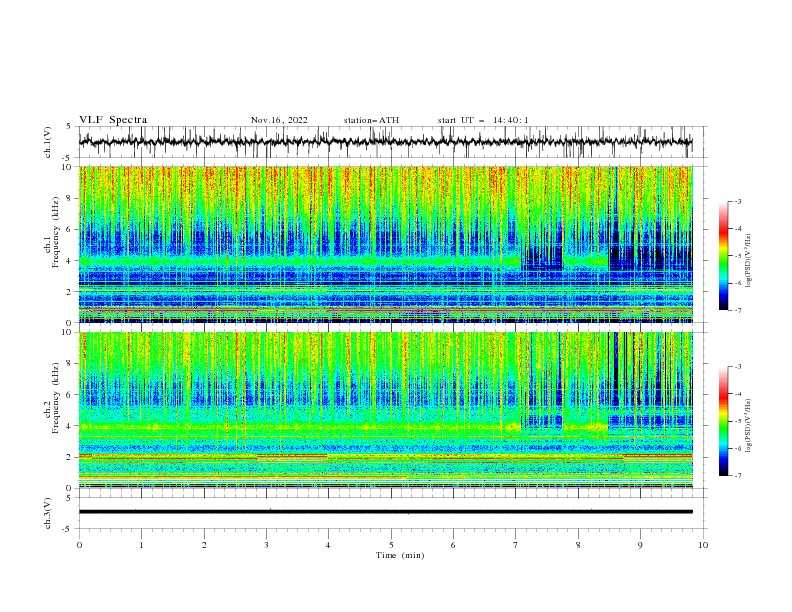The image size is (792, 612).
Task: Click the ch.2 spectrogram color bar
Action: pyautogui.click(x=724, y=421)
